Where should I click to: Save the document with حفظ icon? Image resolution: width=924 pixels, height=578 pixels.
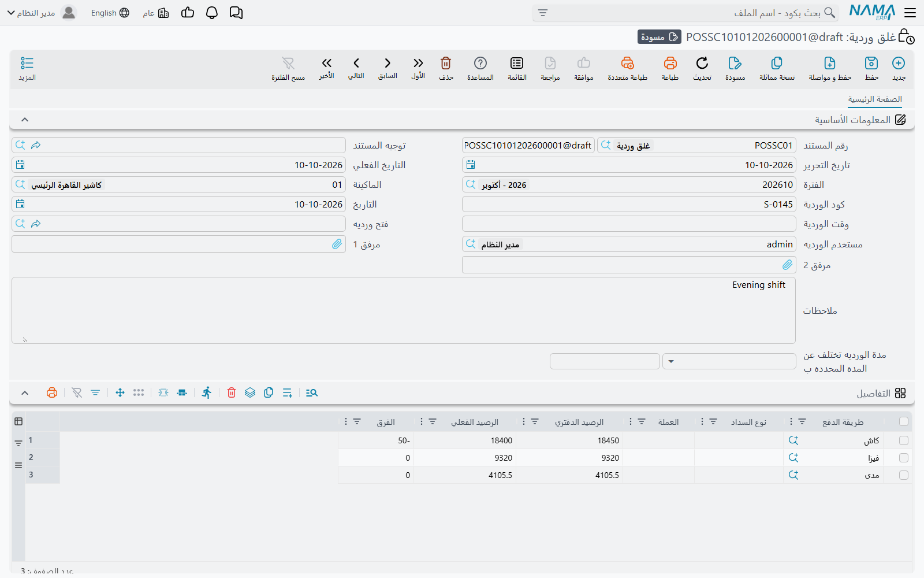point(871,63)
